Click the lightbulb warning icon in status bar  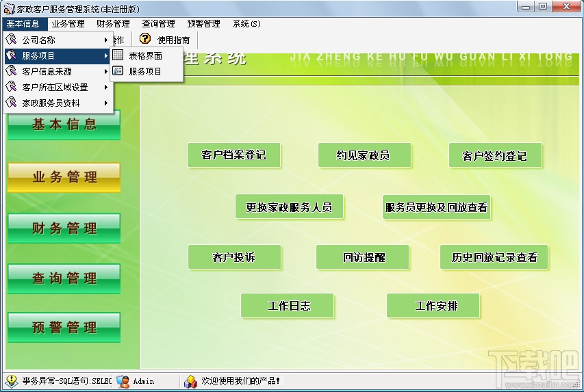click(12, 380)
